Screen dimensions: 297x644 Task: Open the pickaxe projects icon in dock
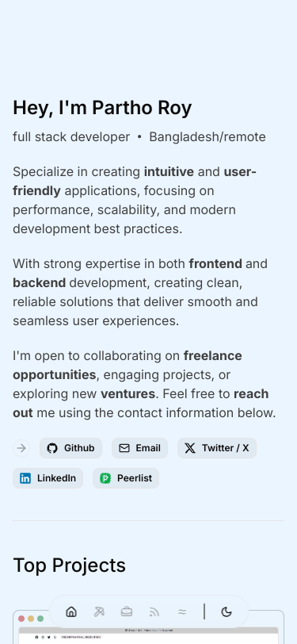[99, 612]
